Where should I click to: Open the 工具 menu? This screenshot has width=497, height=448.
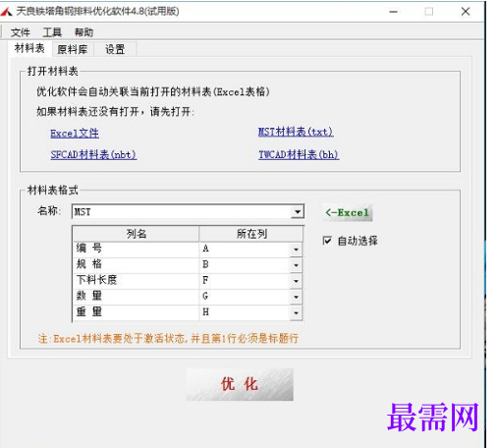click(x=52, y=32)
